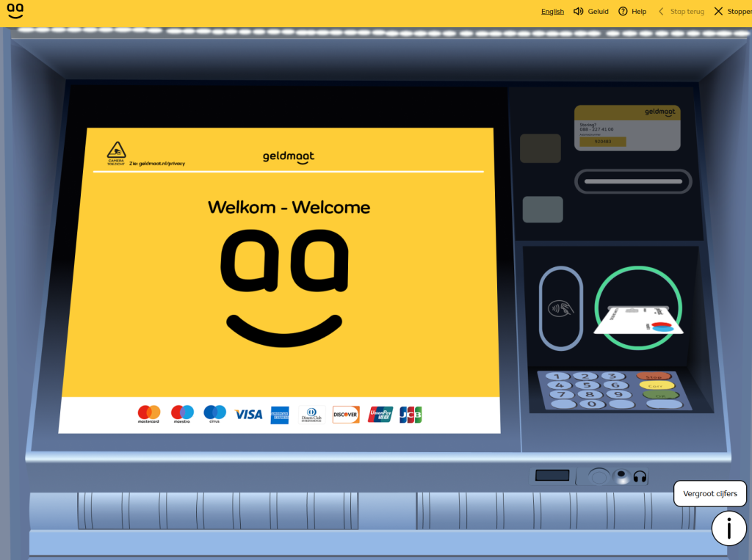Click the JCB logo
This screenshot has height=560, width=752.
point(411,415)
